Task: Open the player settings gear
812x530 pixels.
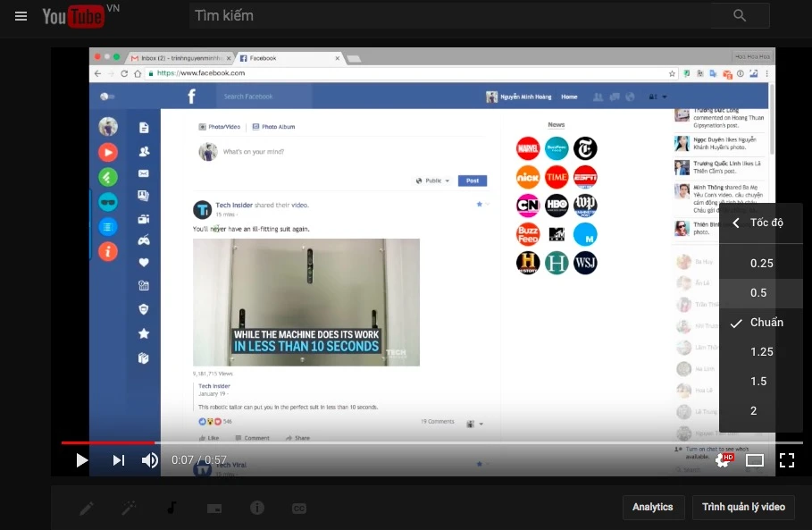Action: coord(722,459)
